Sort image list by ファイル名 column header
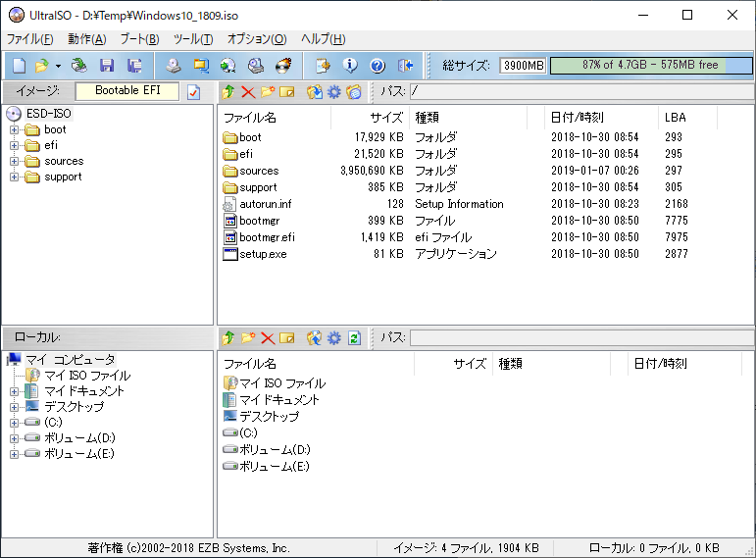Screen dimensions: 756x558 click(x=275, y=118)
